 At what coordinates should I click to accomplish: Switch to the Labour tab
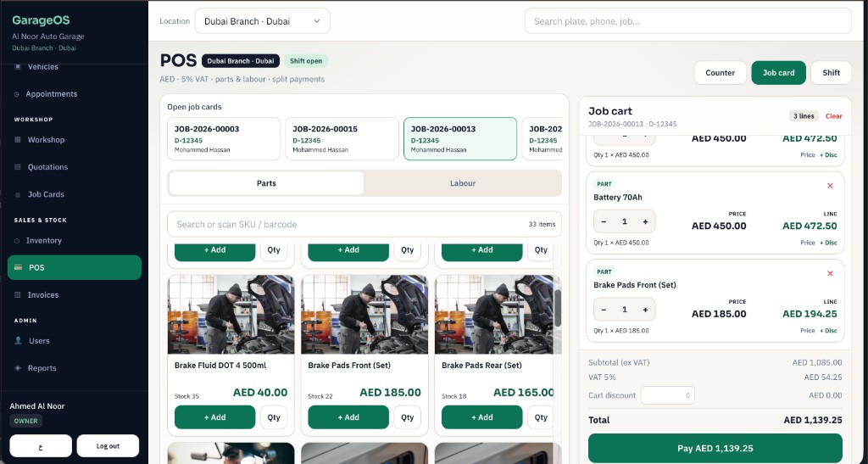pyautogui.click(x=463, y=183)
